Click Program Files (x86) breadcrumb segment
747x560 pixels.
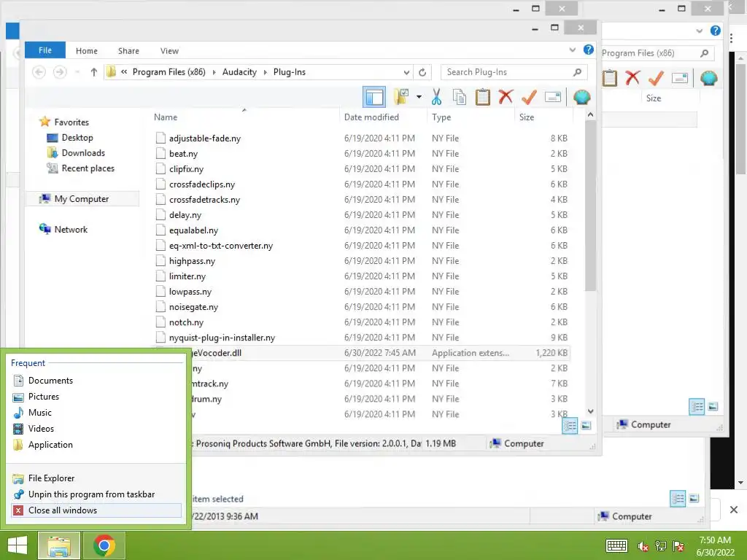click(x=169, y=72)
